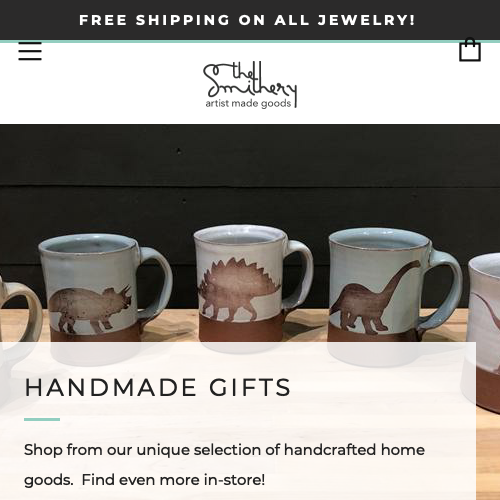Click The Smithery logo
This screenshot has width=500, height=500.
click(250, 85)
